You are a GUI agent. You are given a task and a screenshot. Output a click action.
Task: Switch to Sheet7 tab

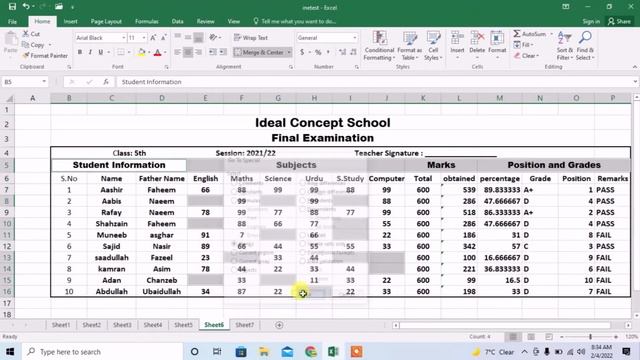point(244,325)
